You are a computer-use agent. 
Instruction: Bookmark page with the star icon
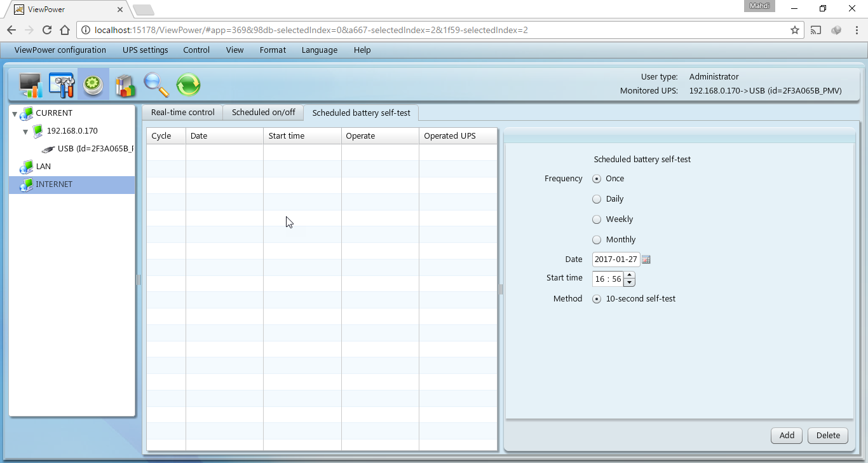coord(794,30)
